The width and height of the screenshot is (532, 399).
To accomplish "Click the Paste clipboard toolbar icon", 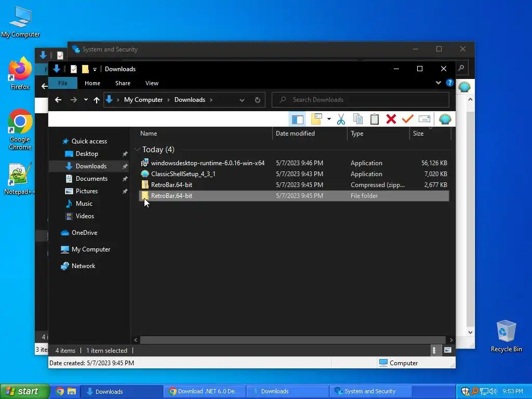I will click(x=374, y=119).
